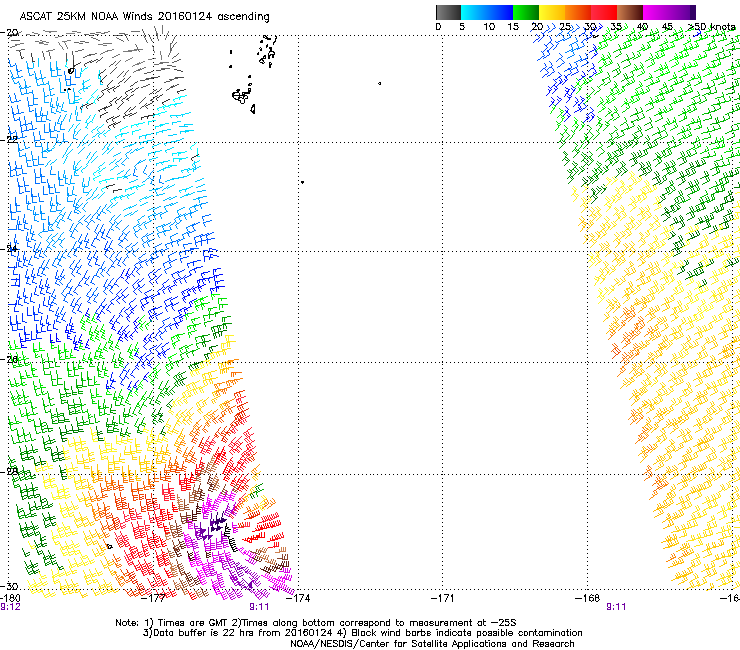This screenshot has height=650, width=740.
Task: Click the legend tick label '10'
Action: [x=489, y=27]
